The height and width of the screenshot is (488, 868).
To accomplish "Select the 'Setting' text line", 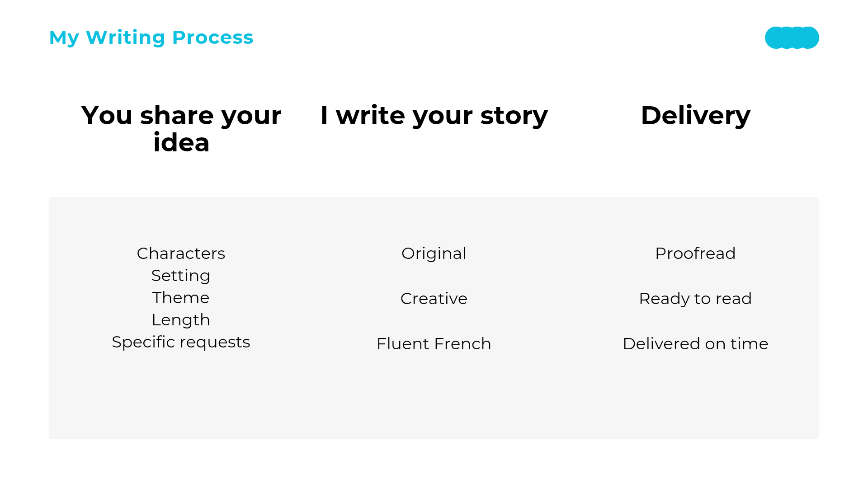I will (x=181, y=276).
